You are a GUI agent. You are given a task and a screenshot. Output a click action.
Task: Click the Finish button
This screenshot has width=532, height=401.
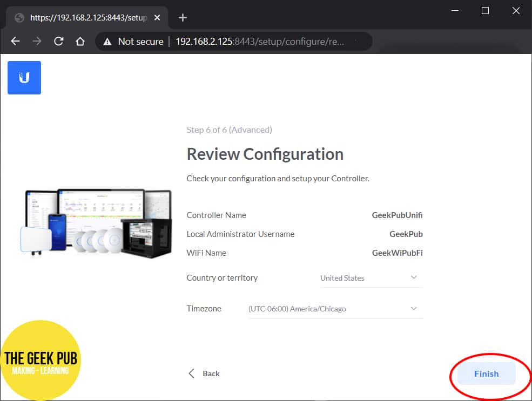(x=486, y=373)
